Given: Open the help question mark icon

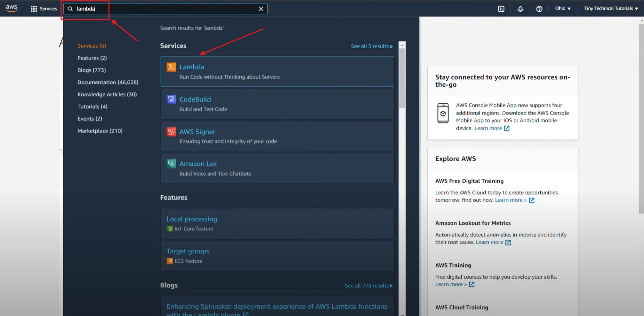Looking at the screenshot, I should pyautogui.click(x=539, y=9).
